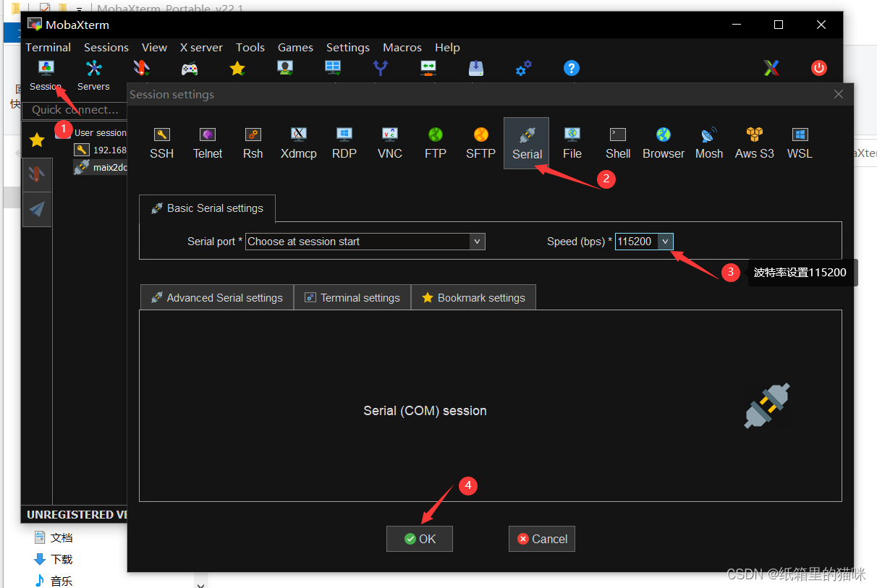Select the Mosh session type
This screenshot has height=588, width=877.
tap(709, 143)
